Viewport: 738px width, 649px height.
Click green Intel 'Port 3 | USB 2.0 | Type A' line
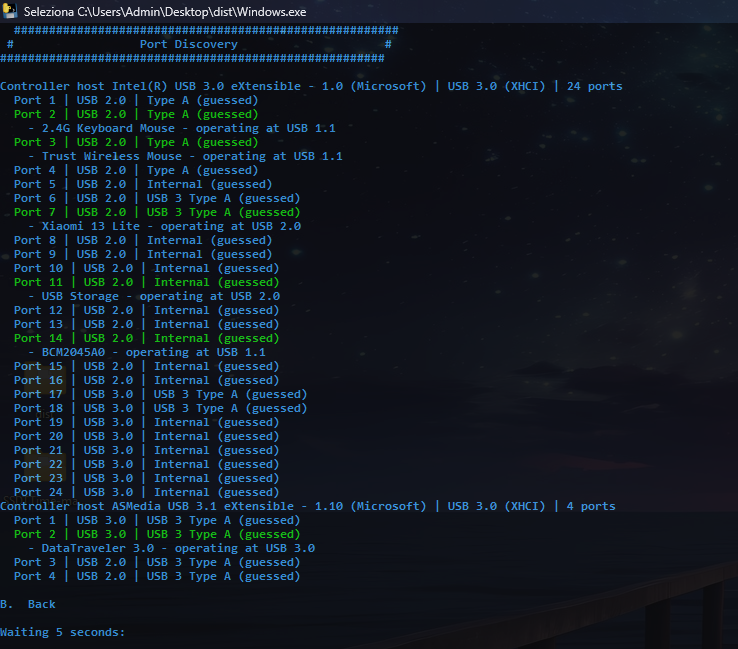pos(136,142)
